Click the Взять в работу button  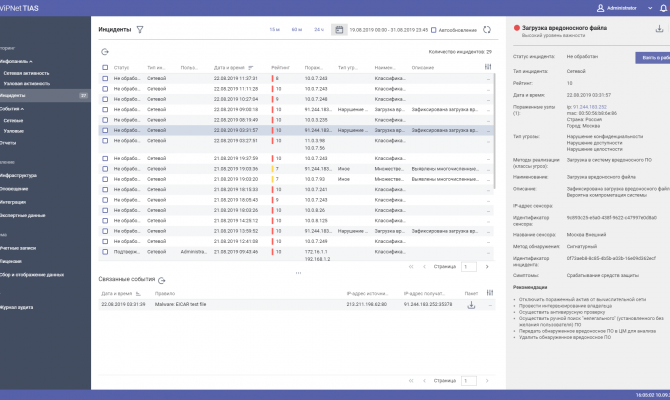(652, 58)
